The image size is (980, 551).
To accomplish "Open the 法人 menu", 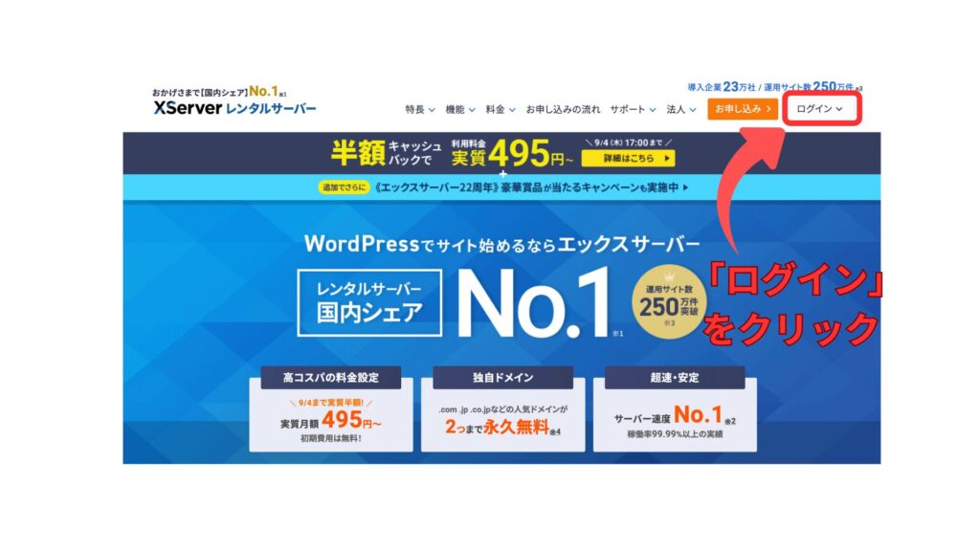I will tap(681, 109).
